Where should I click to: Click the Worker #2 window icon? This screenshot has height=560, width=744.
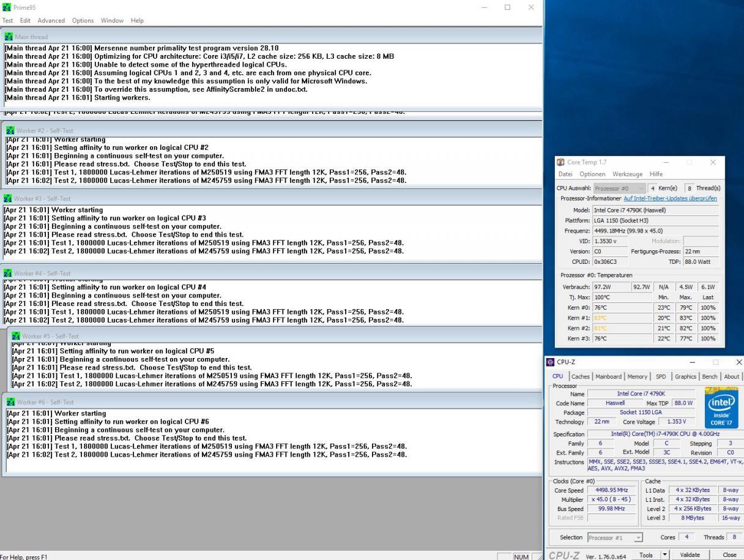pyautogui.click(x=9, y=130)
